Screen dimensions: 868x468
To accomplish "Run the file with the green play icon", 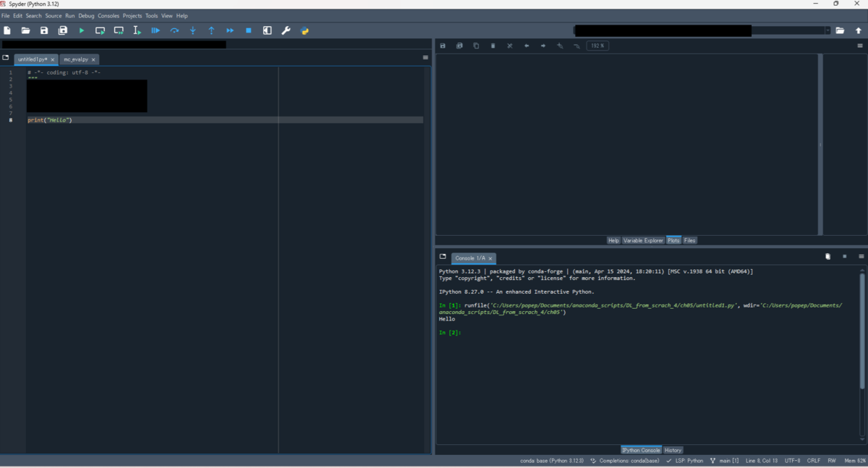I will click(82, 30).
